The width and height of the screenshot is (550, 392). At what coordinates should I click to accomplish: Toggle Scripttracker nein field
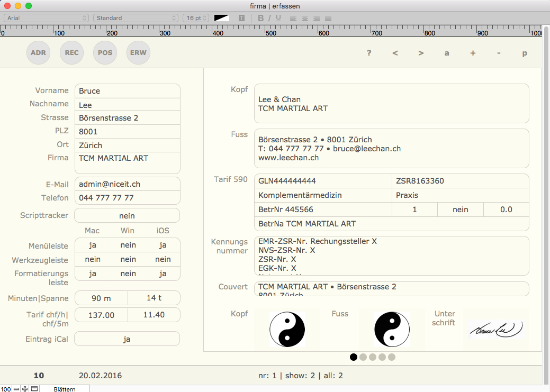pyautogui.click(x=127, y=216)
